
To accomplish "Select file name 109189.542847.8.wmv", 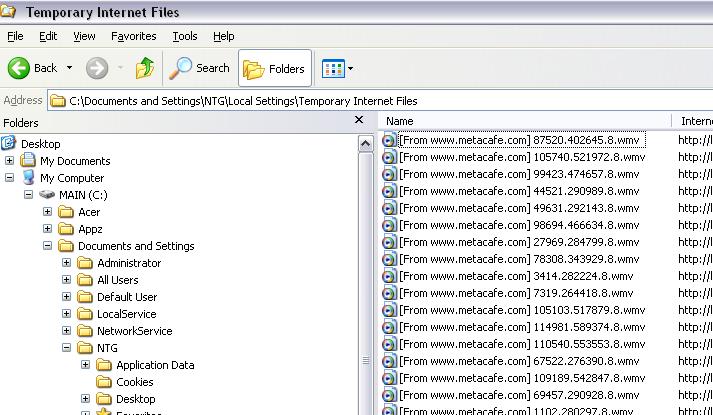I will pyautogui.click(x=522, y=378).
